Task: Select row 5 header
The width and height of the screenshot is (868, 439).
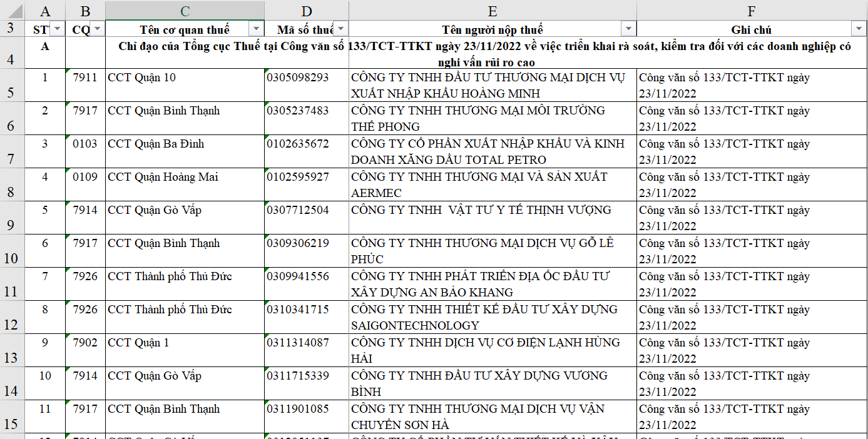Action: coord(12,86)
